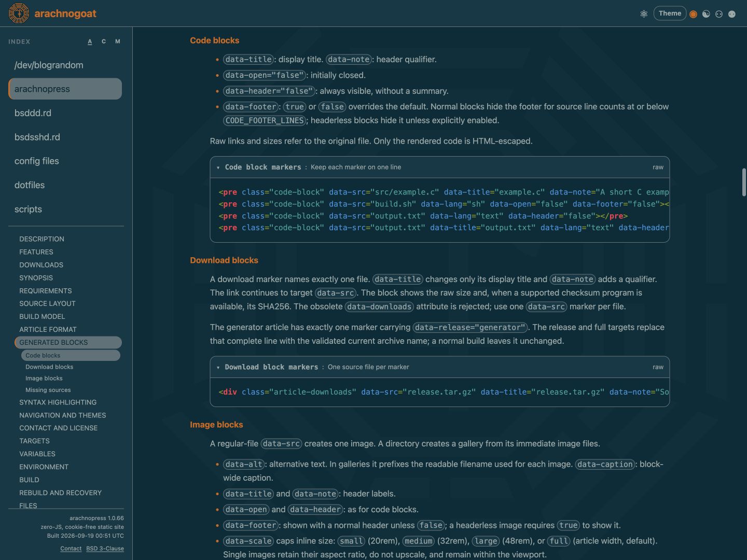Click the CODE_FOOTER_LINES code label

265,120
